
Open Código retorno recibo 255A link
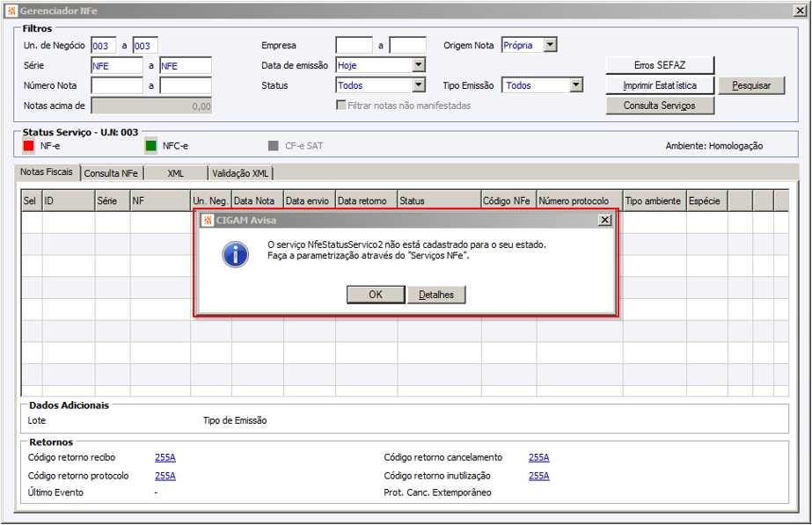pos(165,457)
